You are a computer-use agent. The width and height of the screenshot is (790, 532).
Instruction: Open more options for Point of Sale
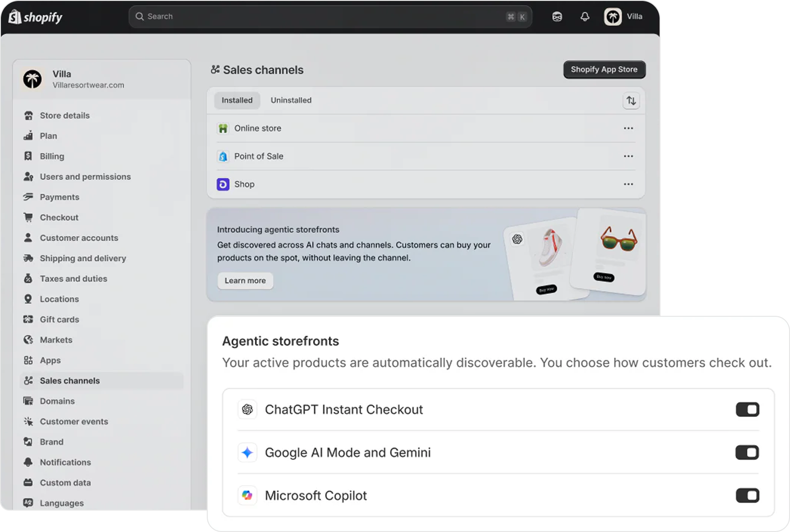(x=628, y=156)
